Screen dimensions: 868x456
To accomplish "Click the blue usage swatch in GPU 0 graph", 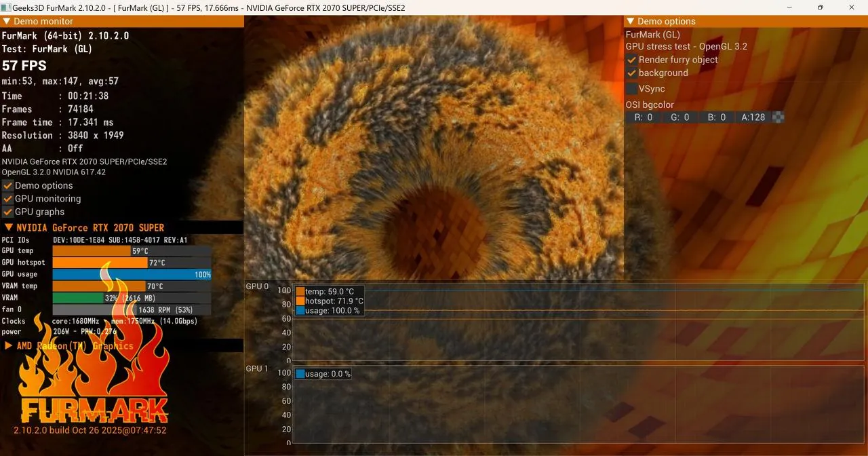I will (300, 310).
